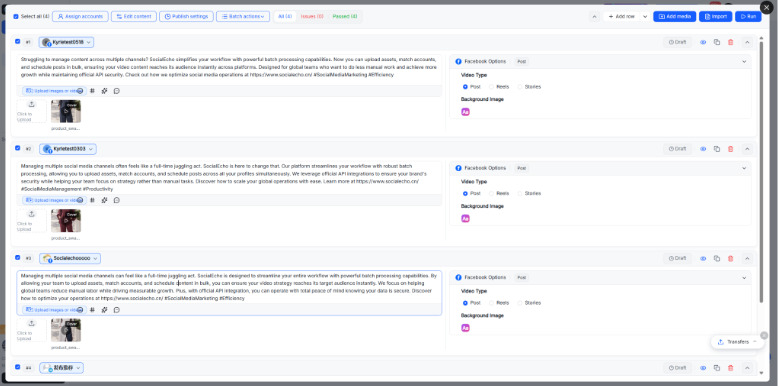778x386 pixels.
Task: Click the upload tile in post #3
Action: (x=31, y=330)
